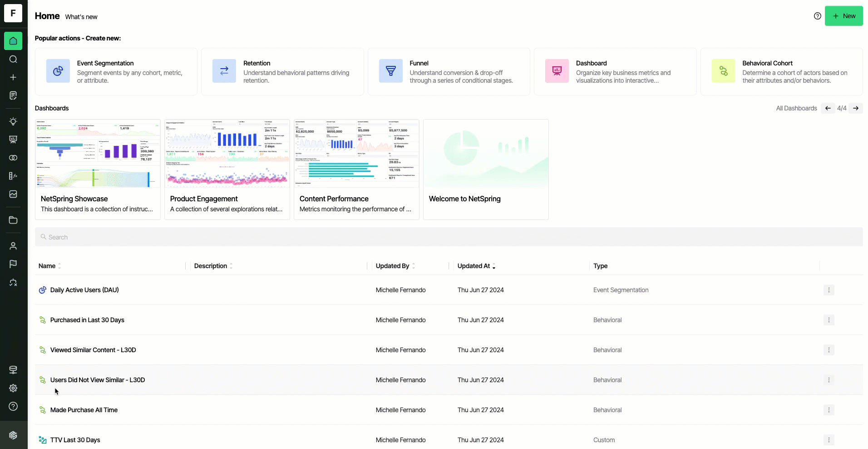The height and width of the screenshot is (449, 868).
Task: Open the sidebar folder icon
Action: 13,220
